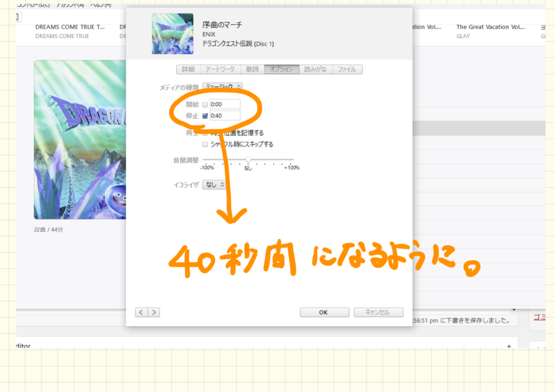Open the メディアの種類 dropdown

pos(223,87)
